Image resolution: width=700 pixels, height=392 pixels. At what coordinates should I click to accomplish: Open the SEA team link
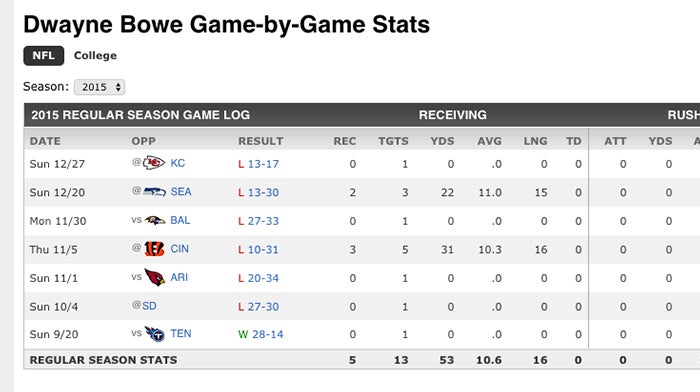point(181,192)
